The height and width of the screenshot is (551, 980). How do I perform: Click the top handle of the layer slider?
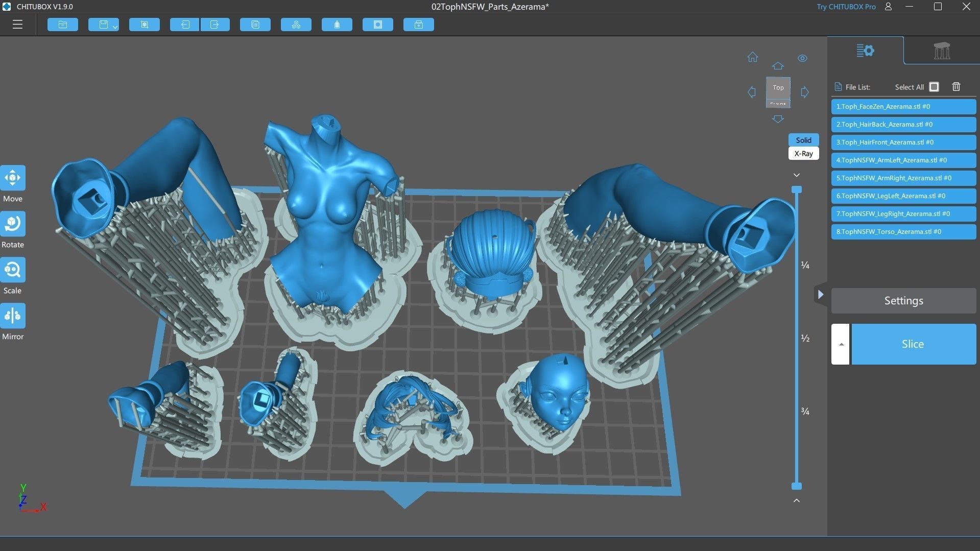click(x=796, y=189)
